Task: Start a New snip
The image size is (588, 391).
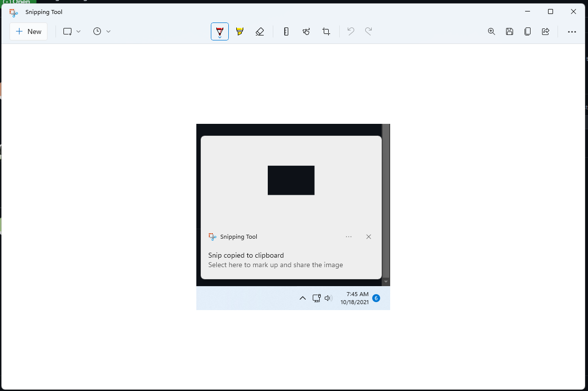Action: (x=28, y=31)
